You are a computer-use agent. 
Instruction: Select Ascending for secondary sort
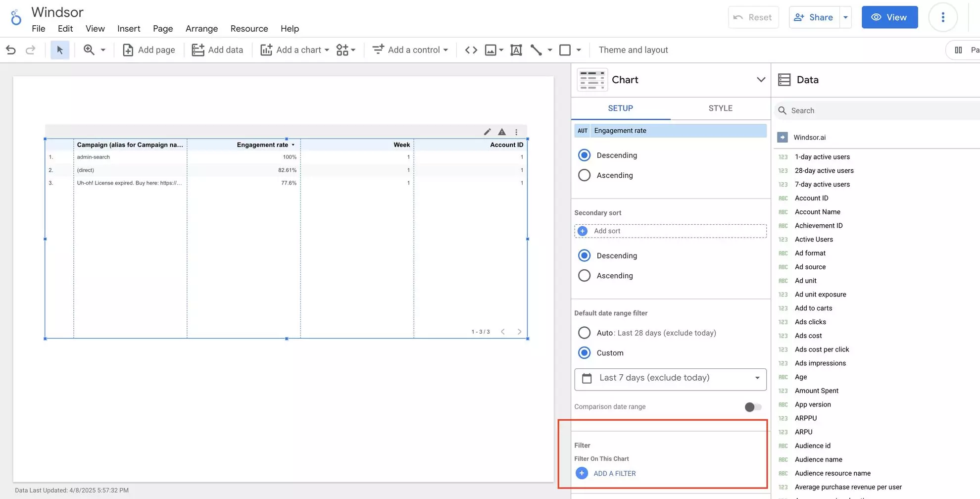[584, 276]
